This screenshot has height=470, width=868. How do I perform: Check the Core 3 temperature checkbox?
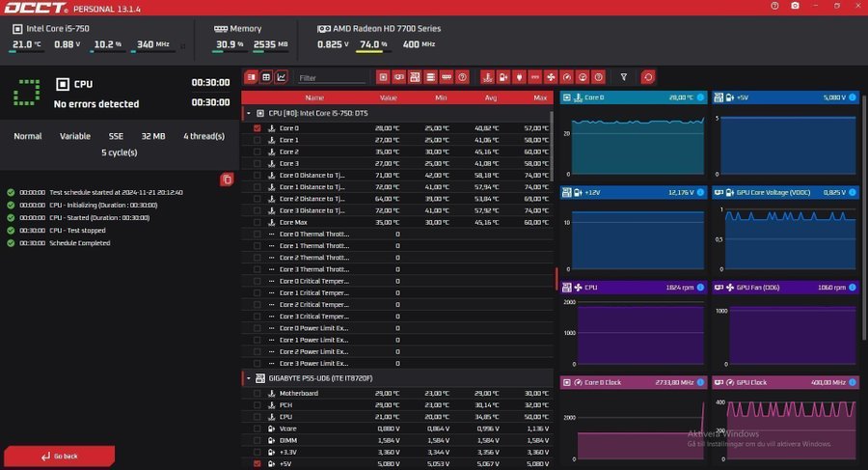point(257,163)
